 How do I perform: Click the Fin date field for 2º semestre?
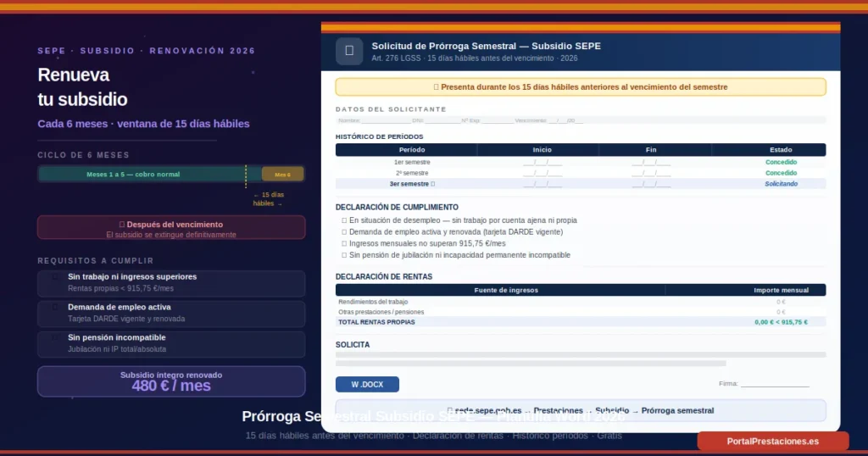(x=651, y=174)
